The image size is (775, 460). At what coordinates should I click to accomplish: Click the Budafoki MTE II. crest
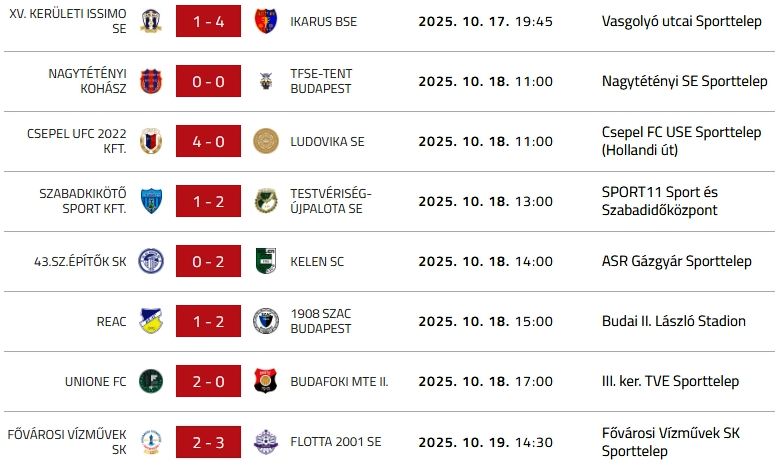[x=265, y=381]
